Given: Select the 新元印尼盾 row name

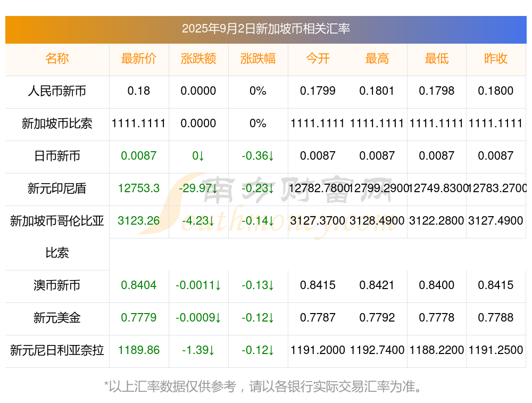Looking at the screenshot, I should pyautogui.click(x=57, y=188).
